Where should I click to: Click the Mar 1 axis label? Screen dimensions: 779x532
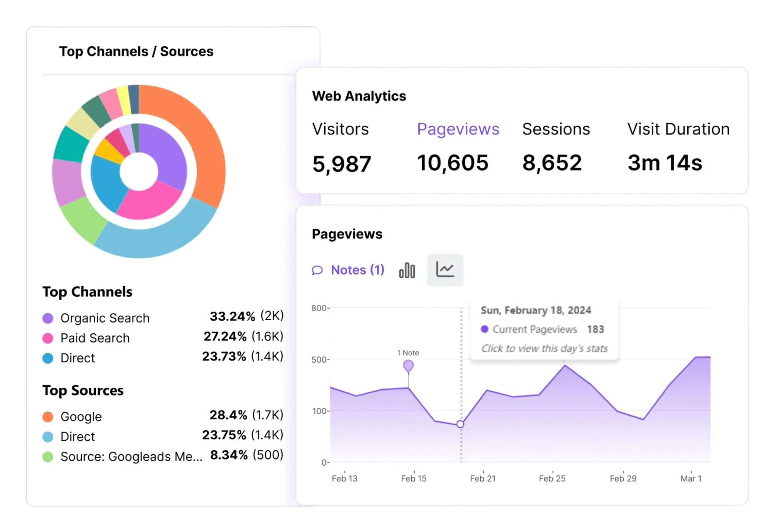coord(691,478)
